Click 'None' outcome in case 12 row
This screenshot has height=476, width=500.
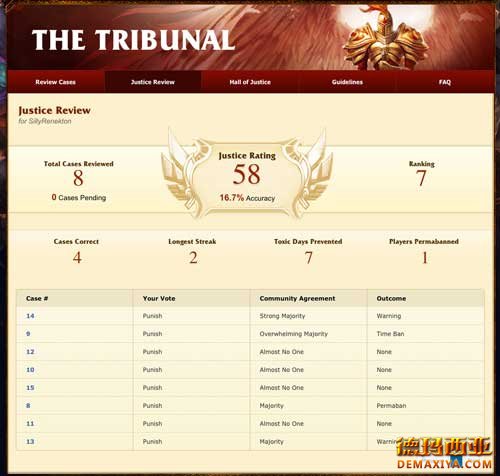[384, 352]
